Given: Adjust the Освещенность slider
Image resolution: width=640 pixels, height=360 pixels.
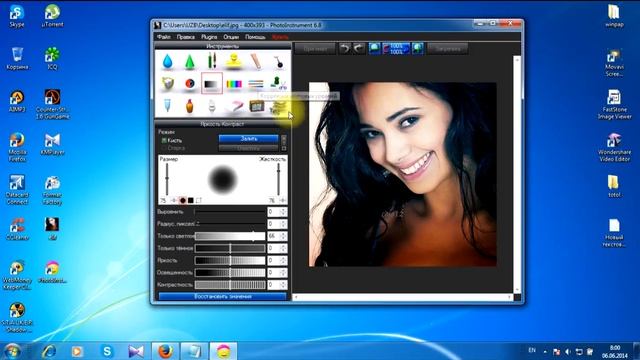Looking at the screenshot, I should click(x=230, y=273).
